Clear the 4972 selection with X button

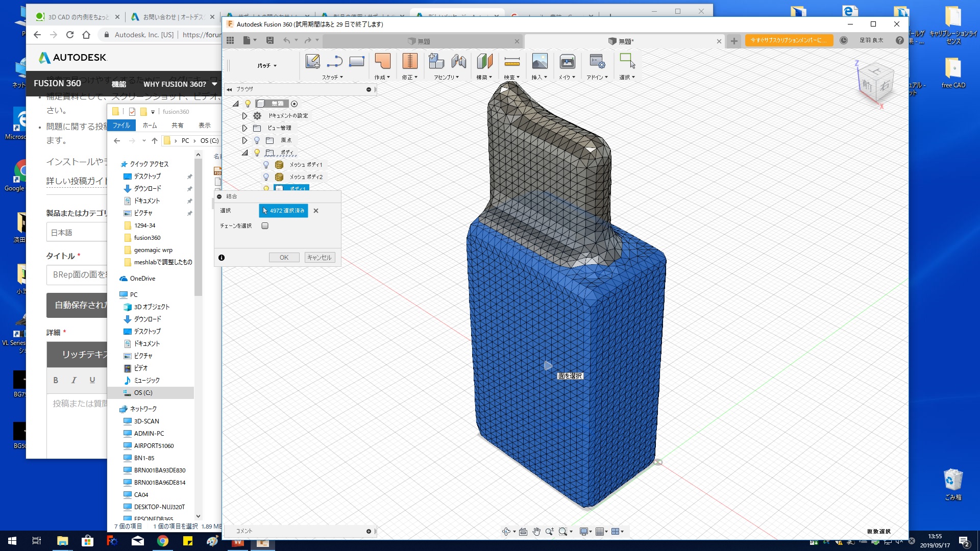click(x=316, y=211)
